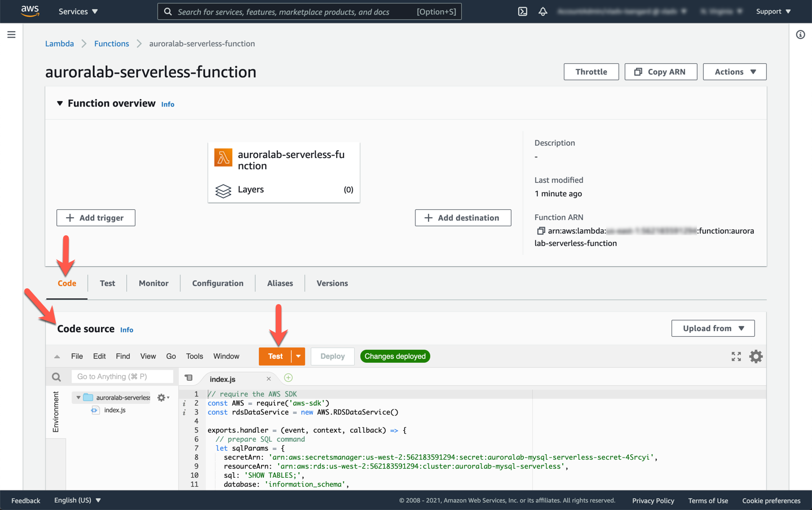Screen dimensions: 812x510
Task: Switch to the Configuration tab
Action: pos(218,283)
